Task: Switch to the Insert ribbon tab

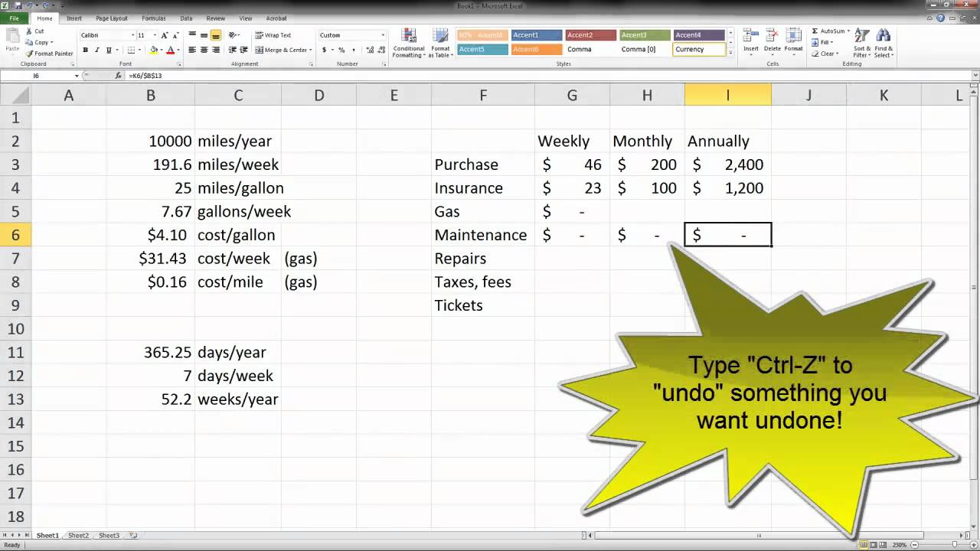Action: click(74, 18)
